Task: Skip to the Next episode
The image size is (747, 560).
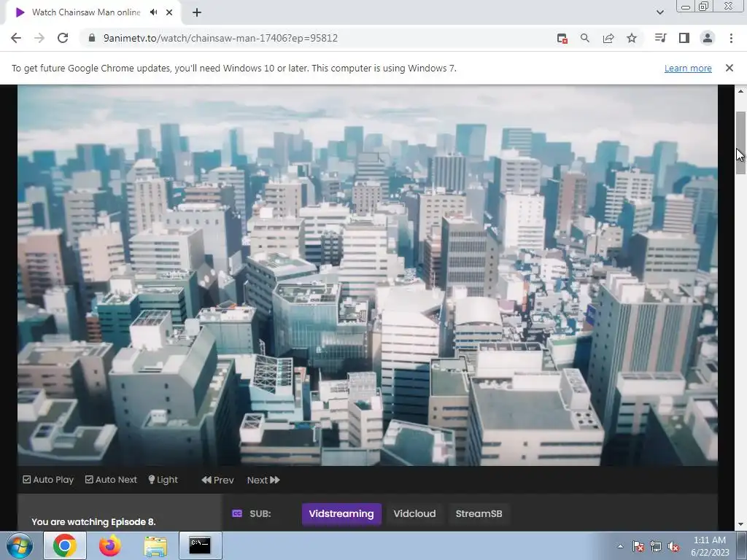Action: tap(263, 480)
